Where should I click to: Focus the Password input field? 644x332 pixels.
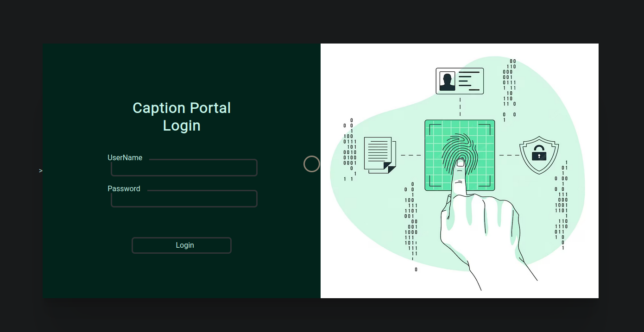tap(184, 199)
